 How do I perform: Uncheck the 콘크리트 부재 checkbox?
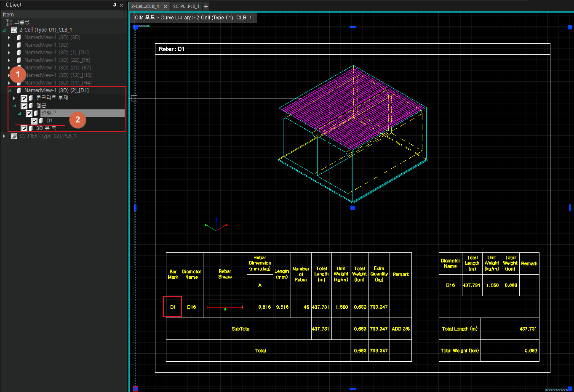point(24,98)
